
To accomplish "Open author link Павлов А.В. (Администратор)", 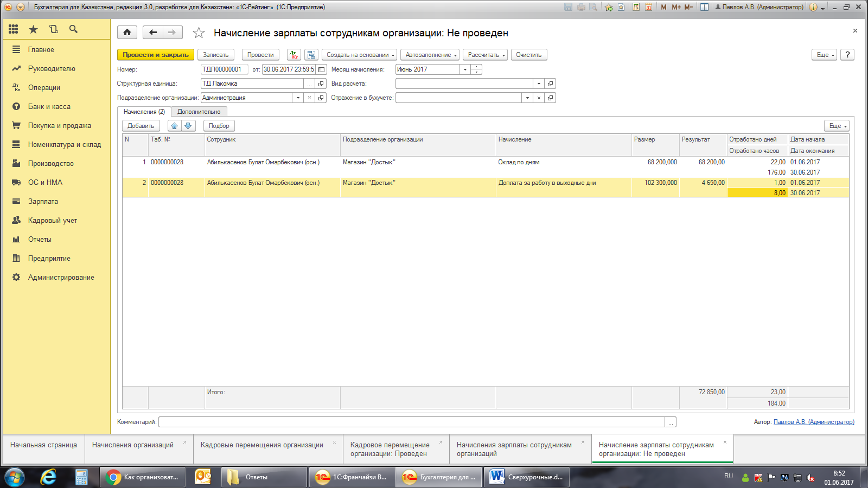I will tap(814, 422).
